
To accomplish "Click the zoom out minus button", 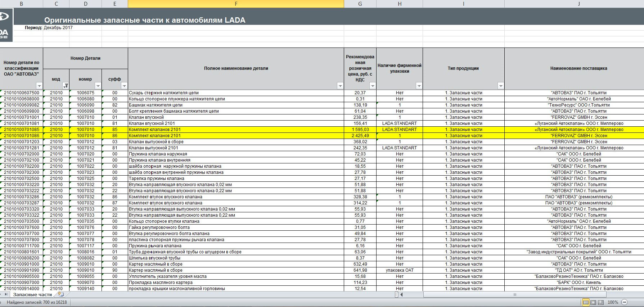I will tap(625, 302).
